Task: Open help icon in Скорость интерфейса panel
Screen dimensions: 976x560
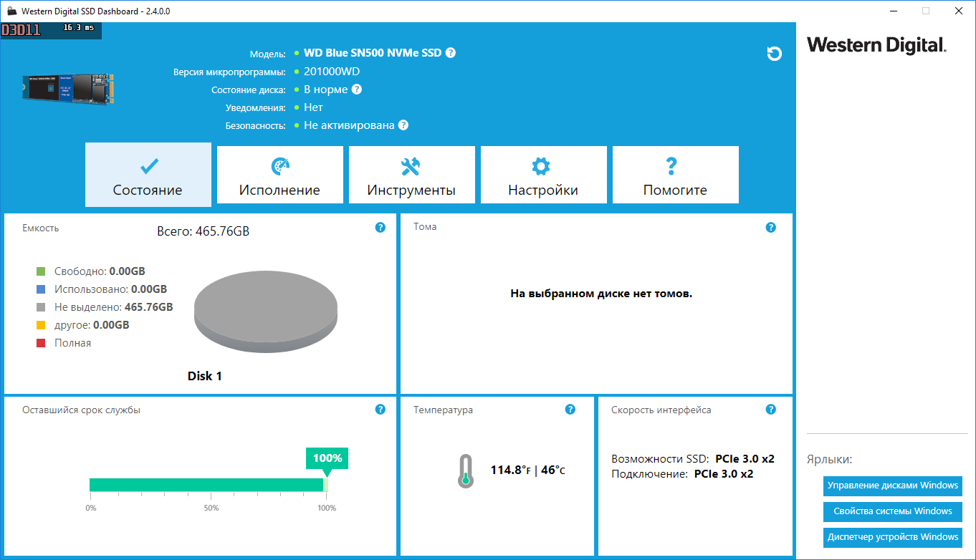Action: pos(770,410)
